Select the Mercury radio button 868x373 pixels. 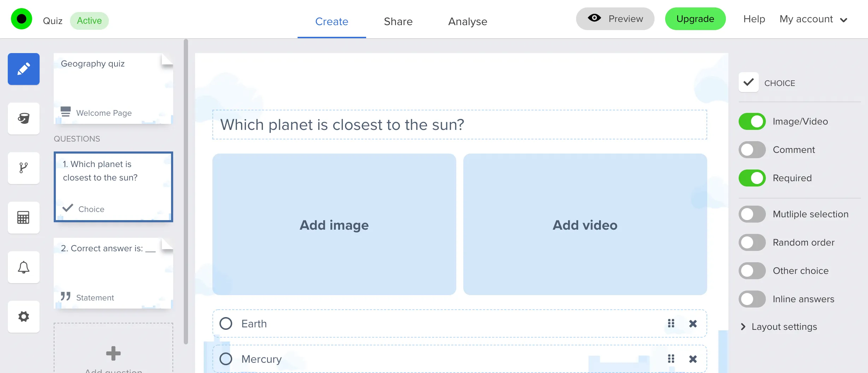pyautogui.click(x=226, y=359)
